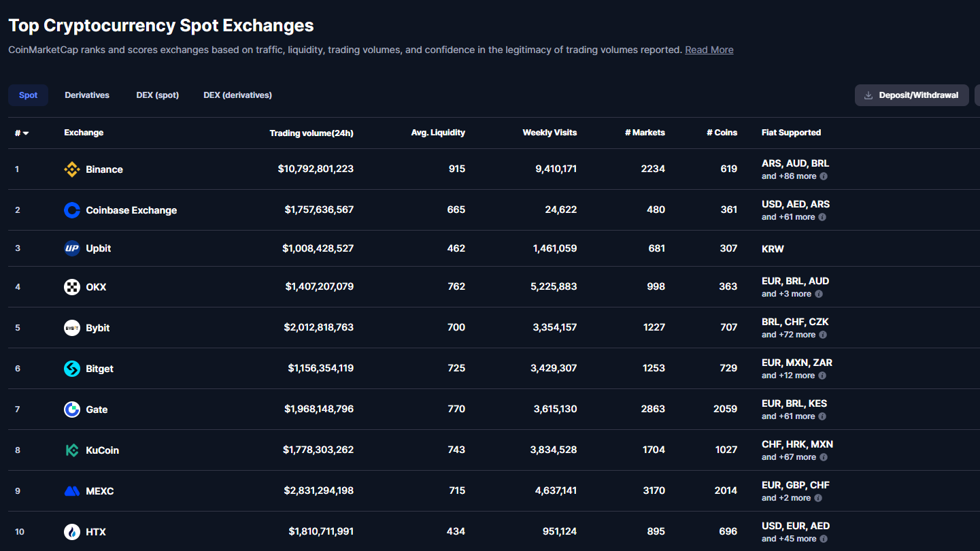
Task: Sort by Trading volume(24h) column header
Action: [x=311, y=133]
